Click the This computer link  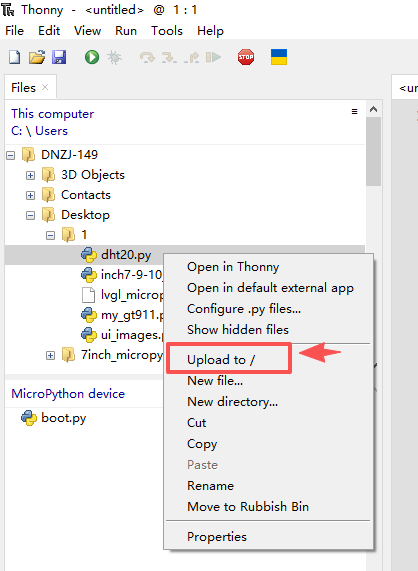52,114
